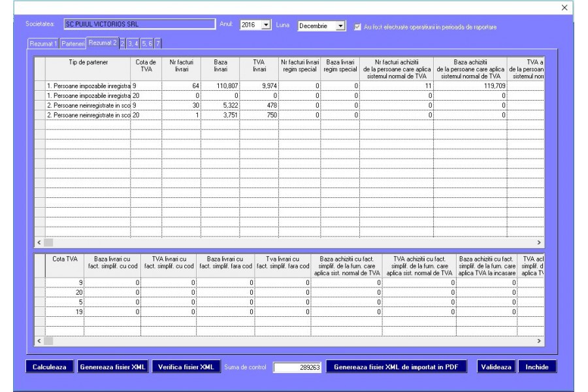The height and width of the screenshot is (392, 588).
Task: Click lower table's left scroll arrow
Action: (39, 341)
